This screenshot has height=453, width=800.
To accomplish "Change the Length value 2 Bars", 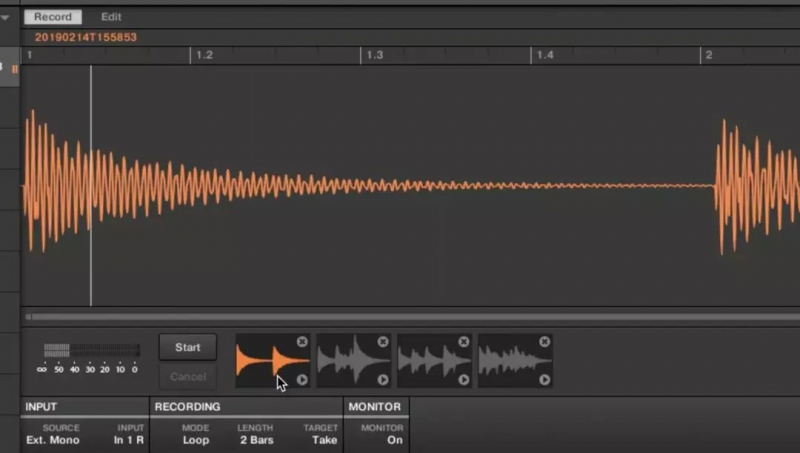I will click(257, 440).
